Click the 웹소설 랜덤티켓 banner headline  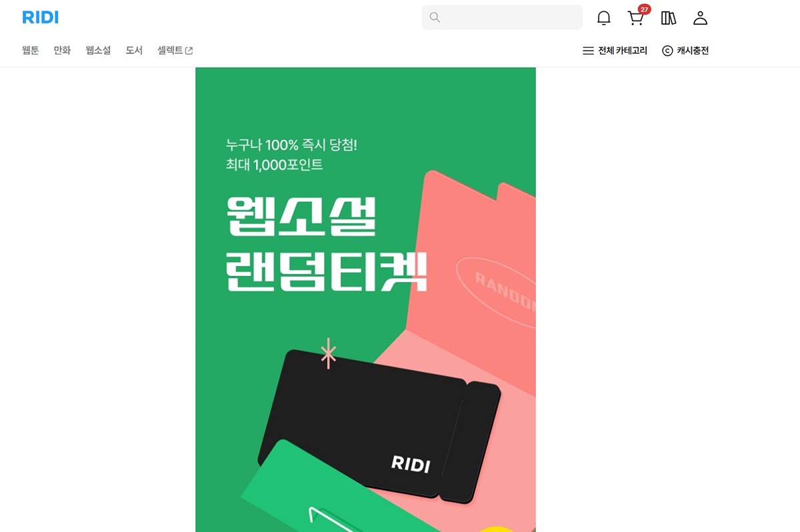[x=326, y=245]
